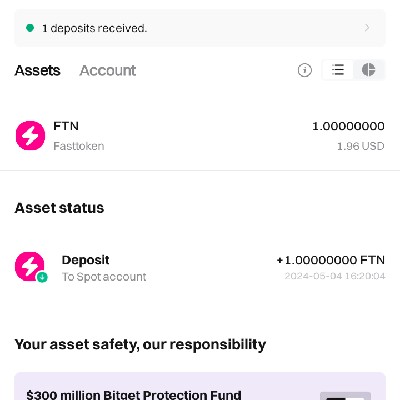
Task: Switch to list view of assets
Action: (x=338, y=70)
